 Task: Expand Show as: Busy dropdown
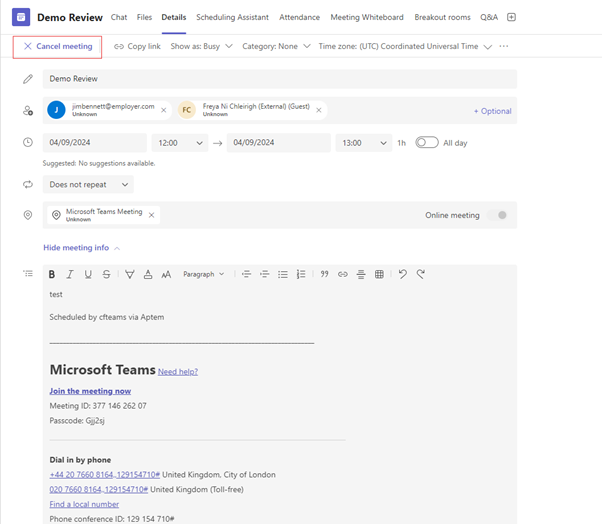point(201,46)
